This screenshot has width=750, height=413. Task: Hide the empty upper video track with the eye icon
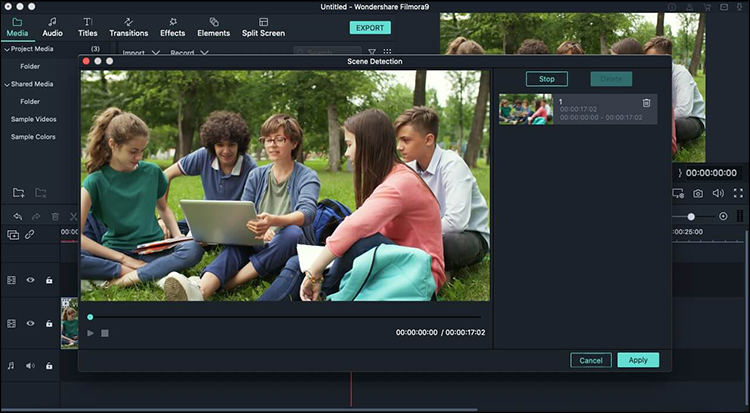tap(30, 280)
